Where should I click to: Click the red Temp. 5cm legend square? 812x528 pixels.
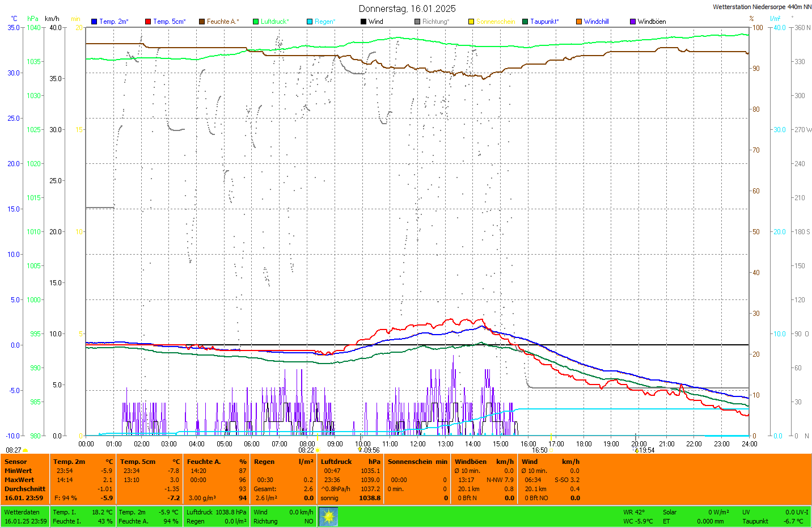(148, 22)
